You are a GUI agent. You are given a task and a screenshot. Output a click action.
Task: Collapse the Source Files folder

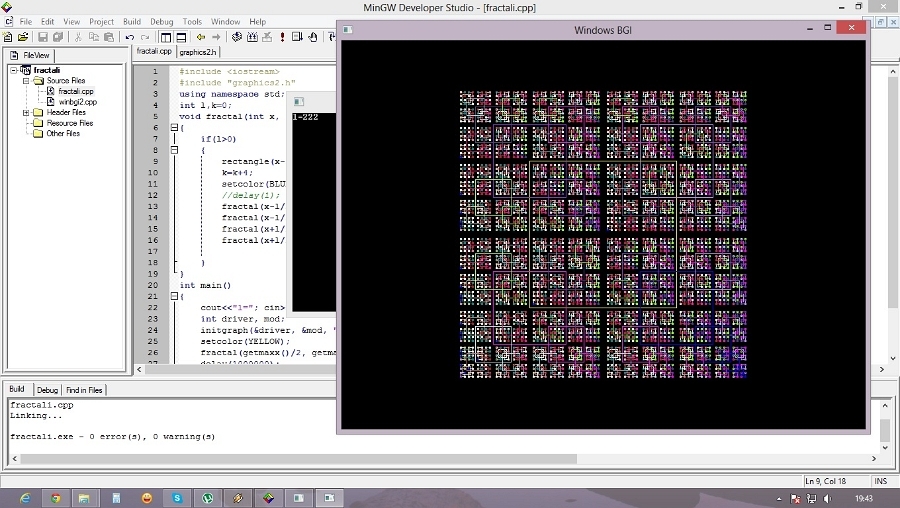point(26,81)
